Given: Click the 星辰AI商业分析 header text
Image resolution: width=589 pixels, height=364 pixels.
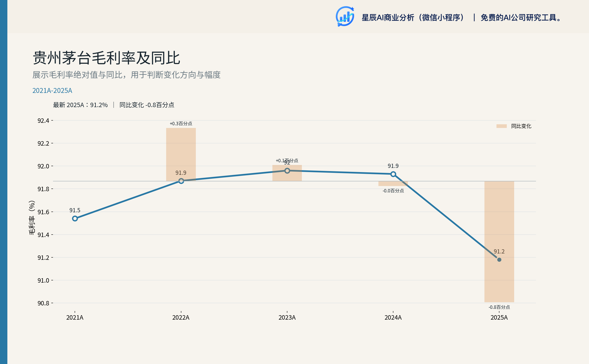Looking at the screenshot, I should click(413, 18).
